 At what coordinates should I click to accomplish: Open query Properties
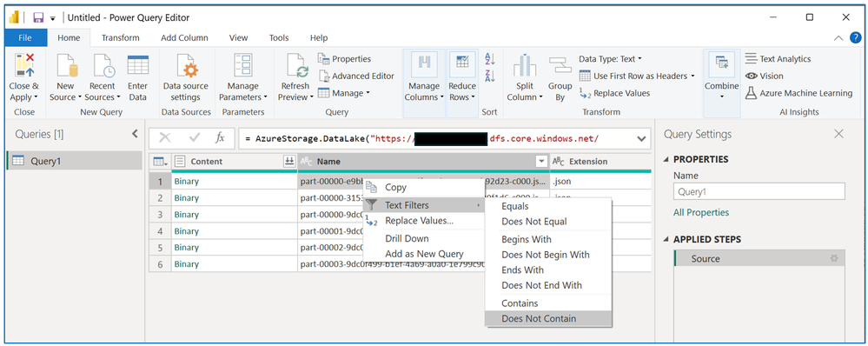point(344,59)
